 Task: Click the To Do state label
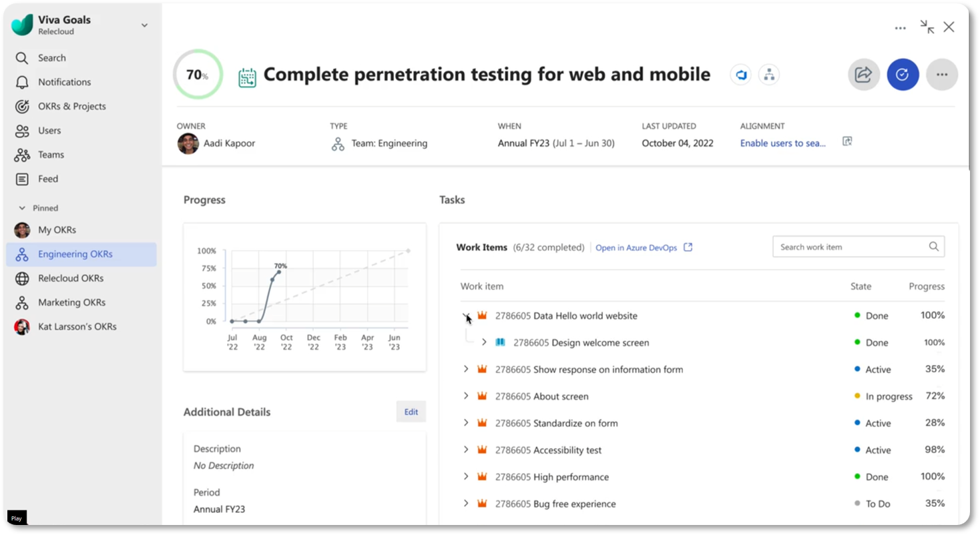click(878, 504)
